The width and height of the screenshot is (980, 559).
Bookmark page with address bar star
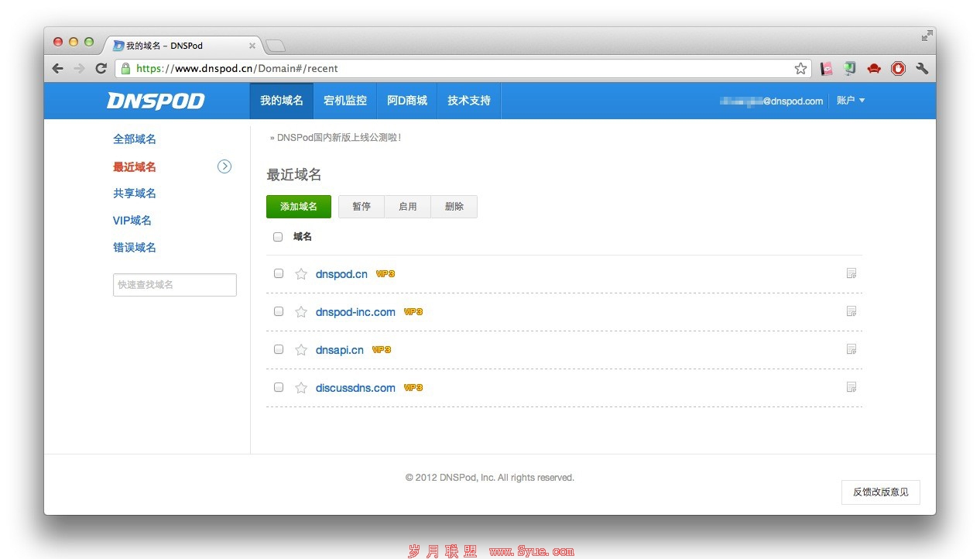[x=800, y=68]
